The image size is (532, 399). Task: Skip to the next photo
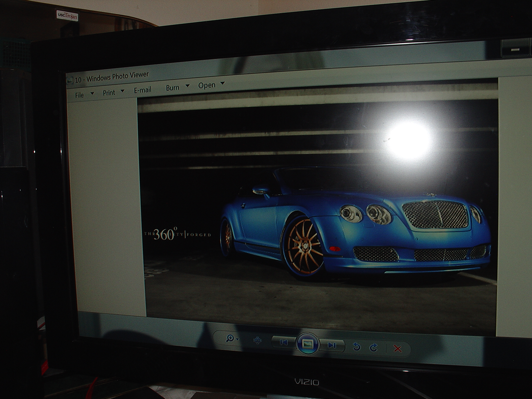[x=332, y=346]
